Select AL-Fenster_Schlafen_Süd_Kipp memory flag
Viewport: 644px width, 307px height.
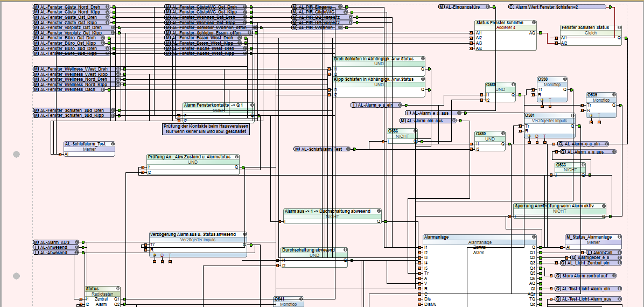(x=74, y=115)
